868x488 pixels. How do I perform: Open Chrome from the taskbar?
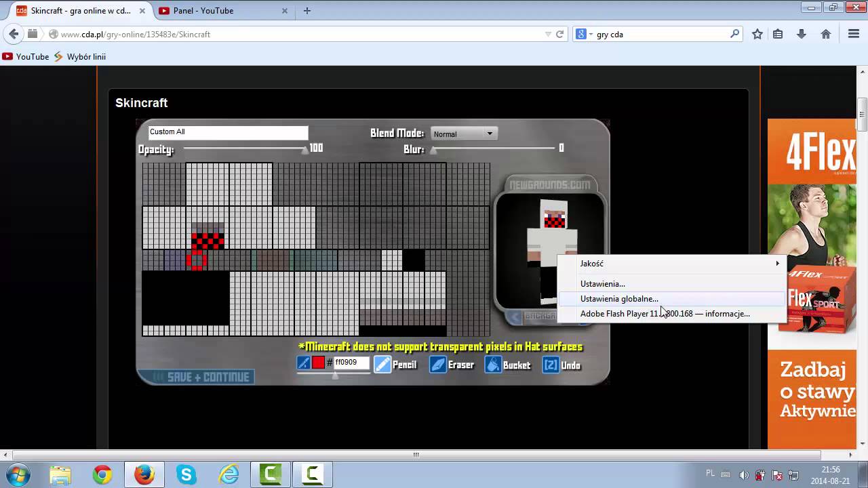pyautogui.click(x=102, y=475)
